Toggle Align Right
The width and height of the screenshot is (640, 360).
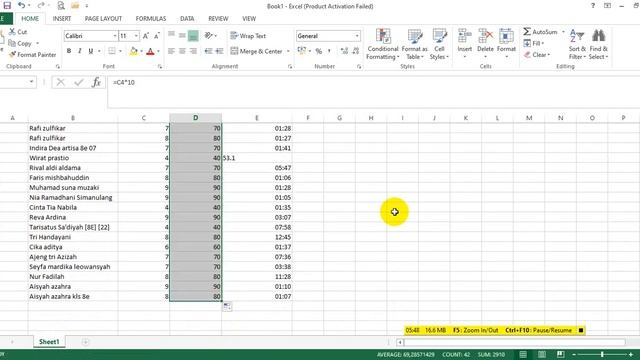193,51
